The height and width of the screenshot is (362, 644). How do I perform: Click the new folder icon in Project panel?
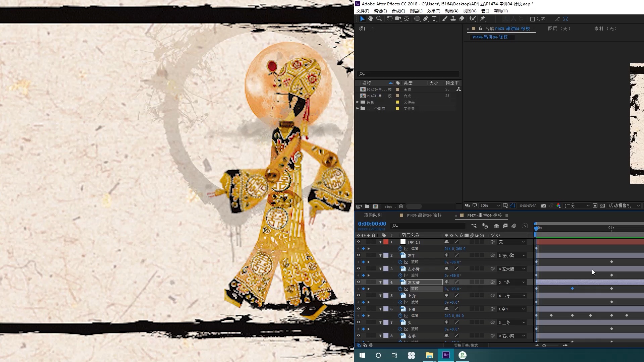coord(367,206)
